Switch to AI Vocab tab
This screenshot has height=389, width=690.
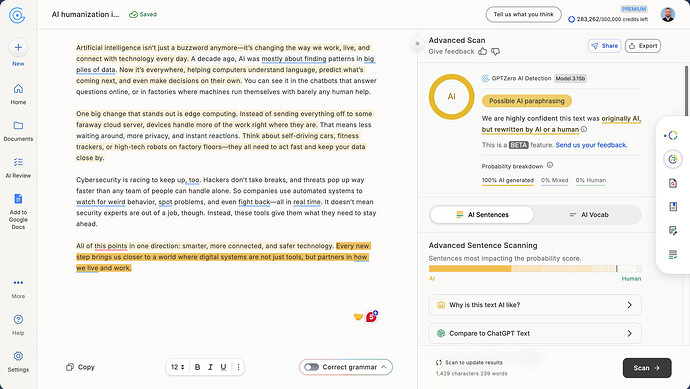pyautogui.click(x=588, y=215)
